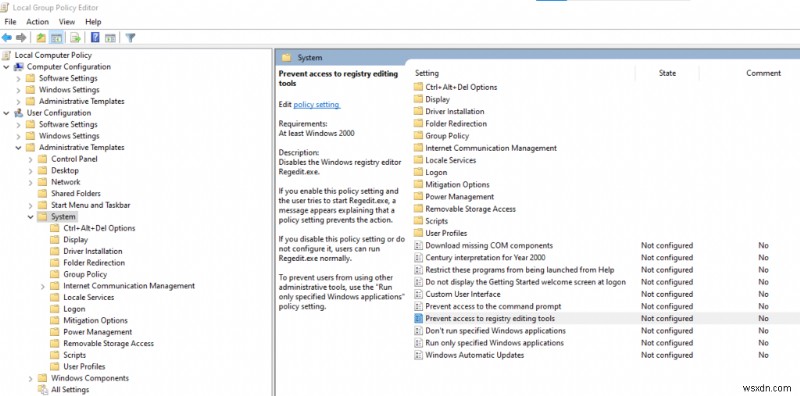Select Restrict these programs from Help policy
Screen dimensions: 800x396
[519, 270]
